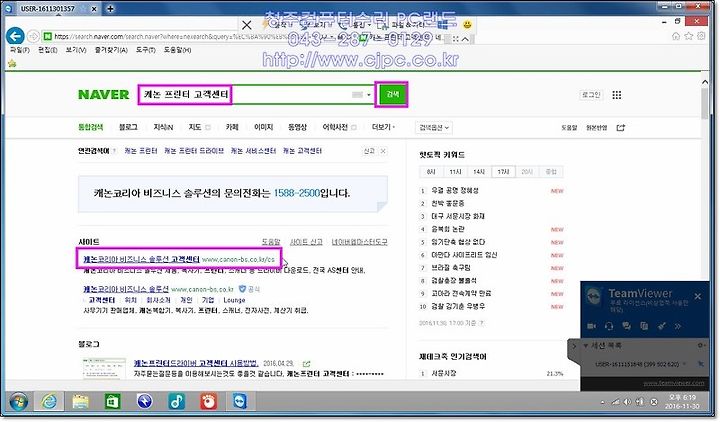Image resolution: width=720 pixels, height=422 pixels.
Task: Switch to the 동영상 search tab
Action: click(297, 127)
